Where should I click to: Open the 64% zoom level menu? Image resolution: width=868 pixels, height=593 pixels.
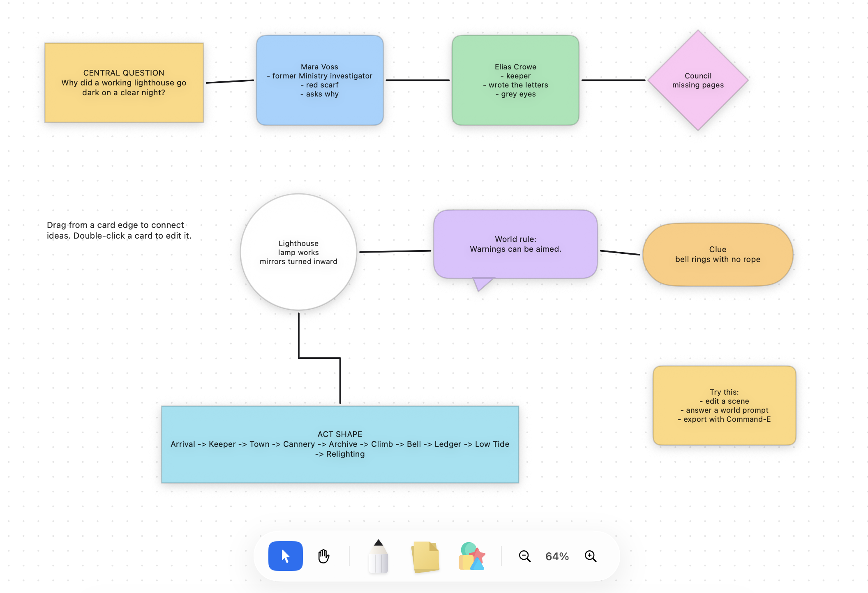click(x=557, y=556)
